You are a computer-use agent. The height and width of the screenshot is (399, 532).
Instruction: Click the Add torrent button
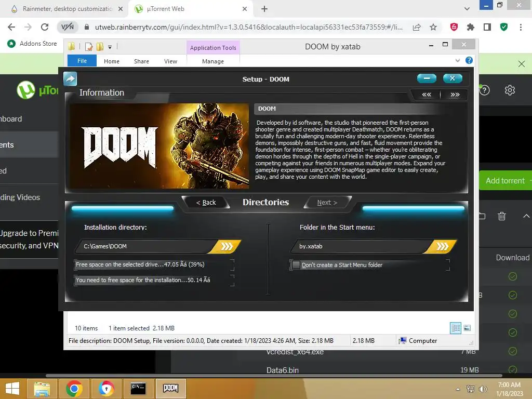(x=505, y=180)
